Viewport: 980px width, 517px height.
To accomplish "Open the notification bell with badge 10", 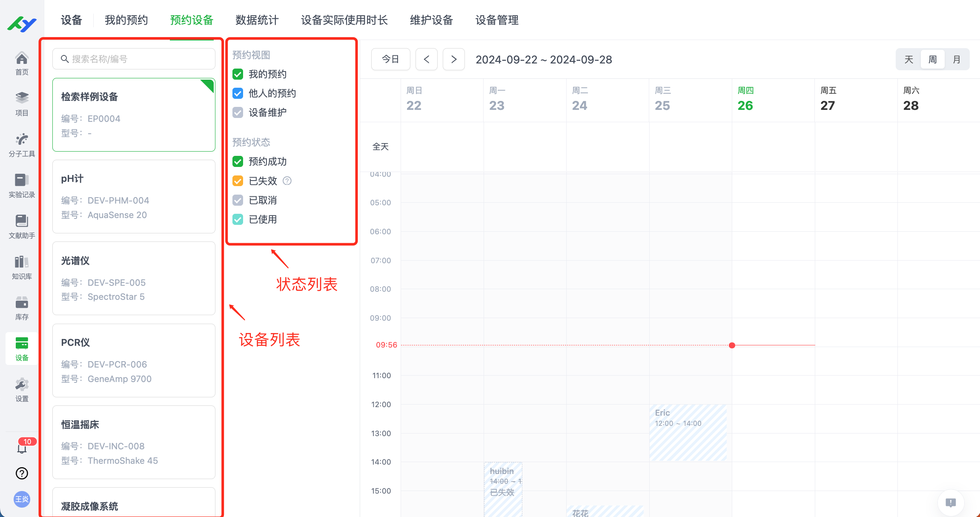I will [x=21, y=448].
